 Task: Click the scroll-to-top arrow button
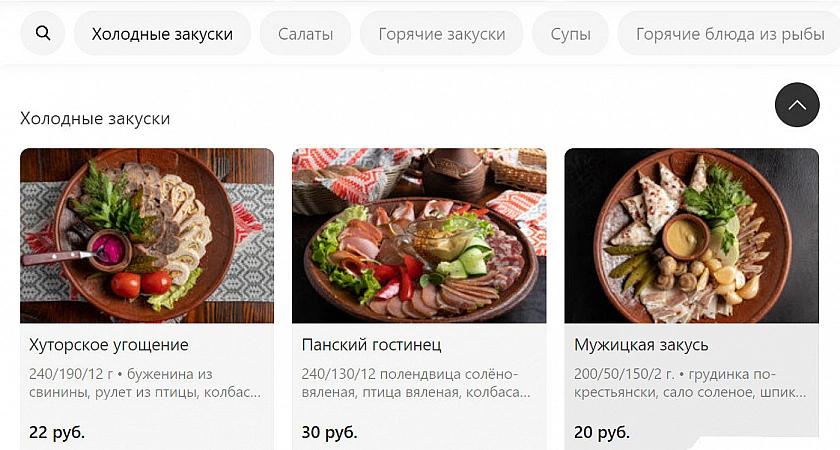point(797,105)
